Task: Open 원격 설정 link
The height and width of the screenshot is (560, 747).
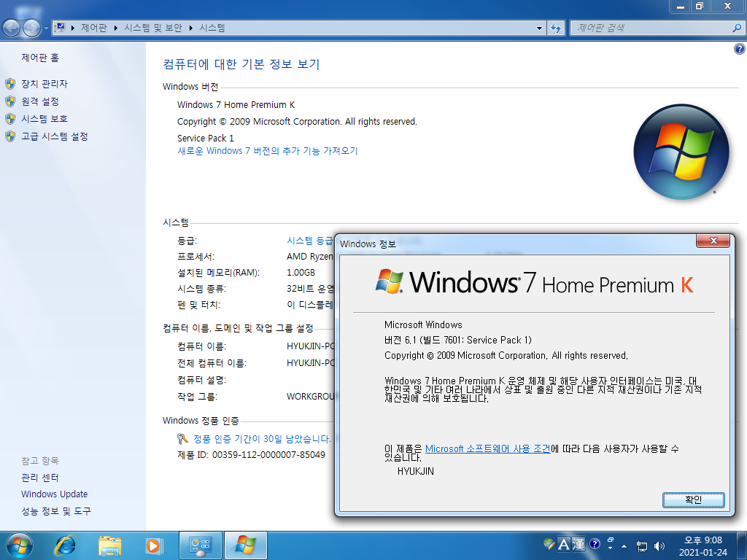Action: pyautogui.click(x=40, y=101)
